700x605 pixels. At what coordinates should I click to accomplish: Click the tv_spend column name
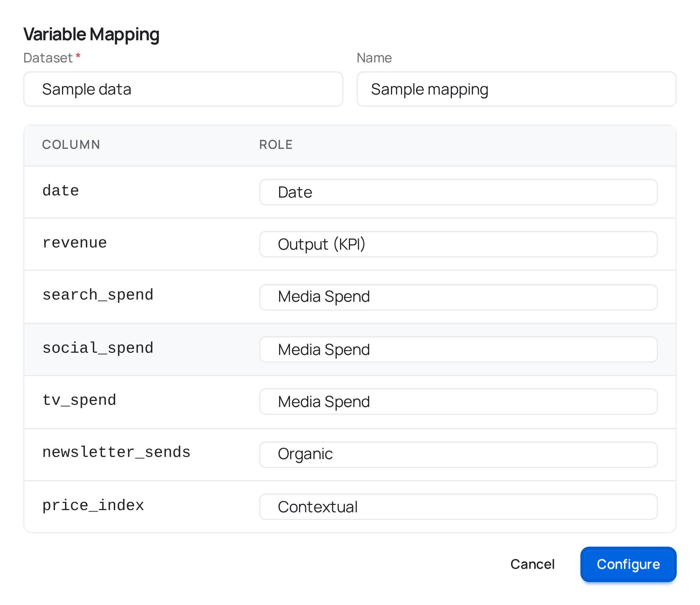click(x=79, y=400)
